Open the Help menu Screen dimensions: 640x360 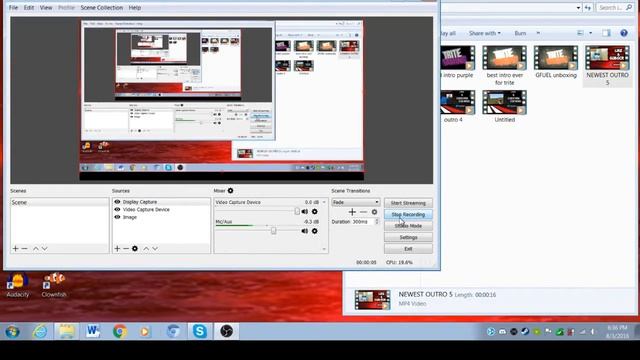click(x=135, y=7)
